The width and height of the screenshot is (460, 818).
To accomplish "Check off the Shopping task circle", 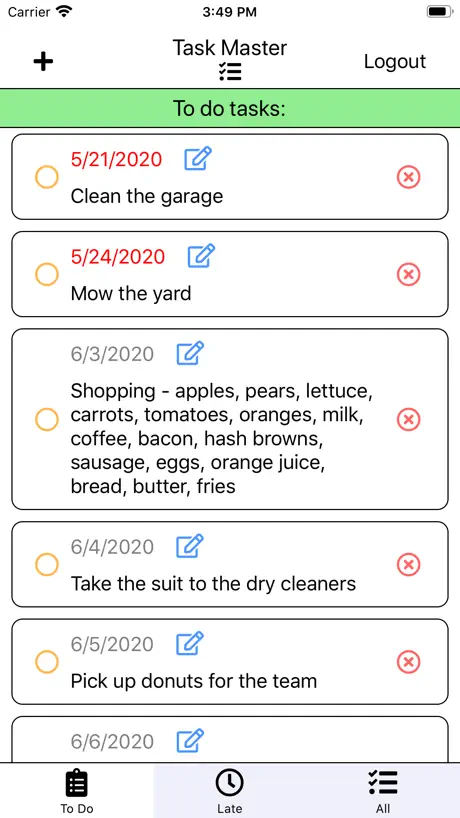I will (x=46, y=419).
